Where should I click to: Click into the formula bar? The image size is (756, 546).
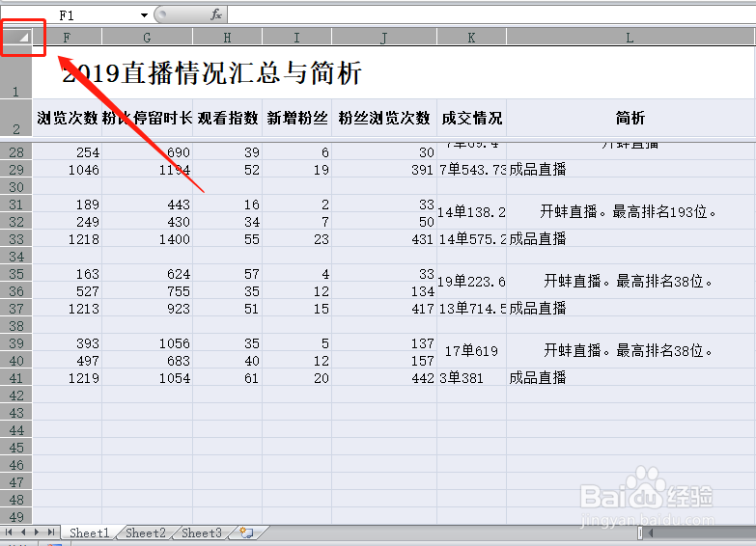point(490,14)
